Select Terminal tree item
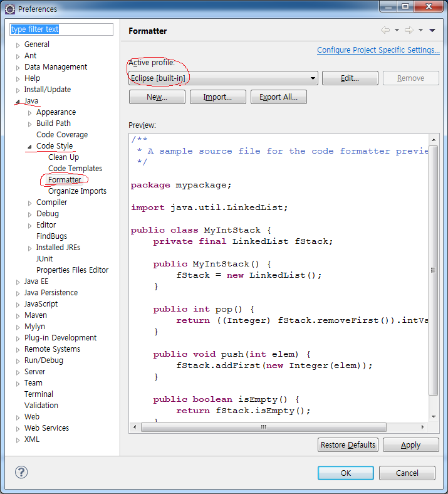This screenshot has height=494, width=448. pos(39,394)
